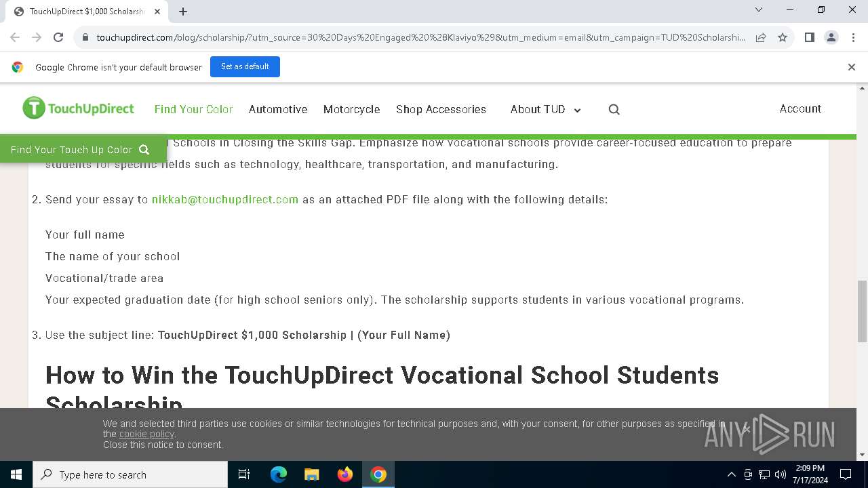Open a new tab with plus button
Image resolution: width=868 pixels, height=488 pixels.
click(183, 11)
